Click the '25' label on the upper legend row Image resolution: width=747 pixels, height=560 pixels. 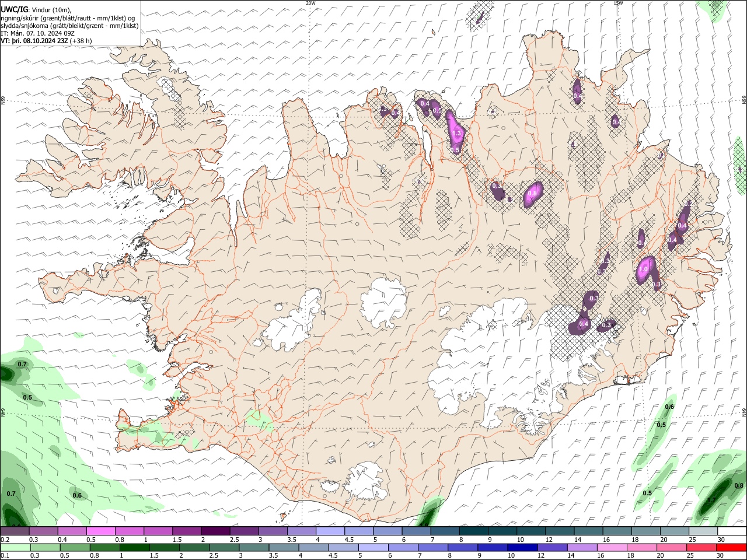pyautogui.click(x=692, y=539)
